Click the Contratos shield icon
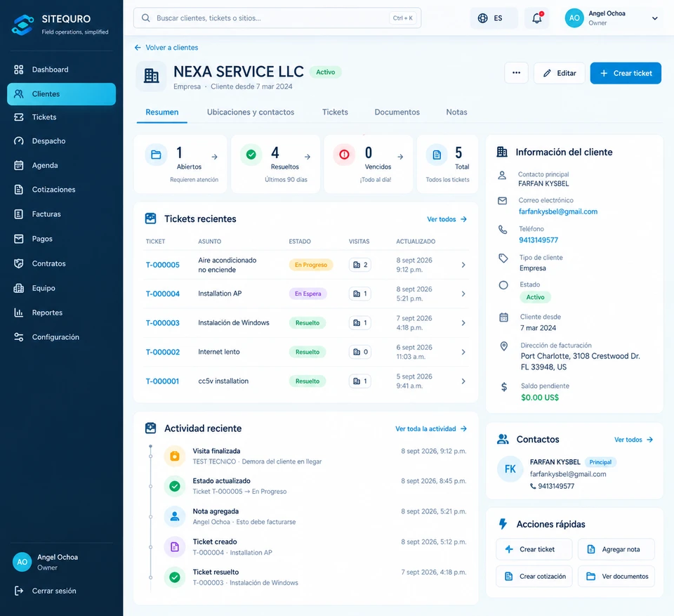 18,263
